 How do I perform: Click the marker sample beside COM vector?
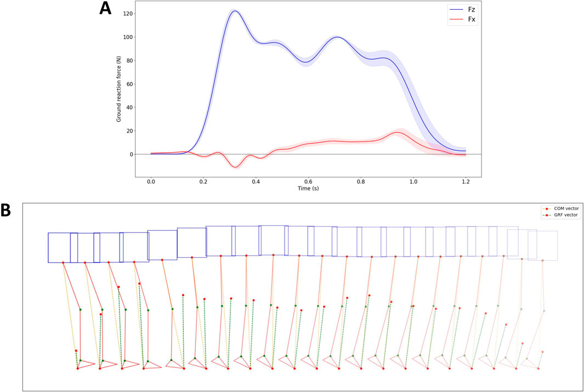click(547, 209)
